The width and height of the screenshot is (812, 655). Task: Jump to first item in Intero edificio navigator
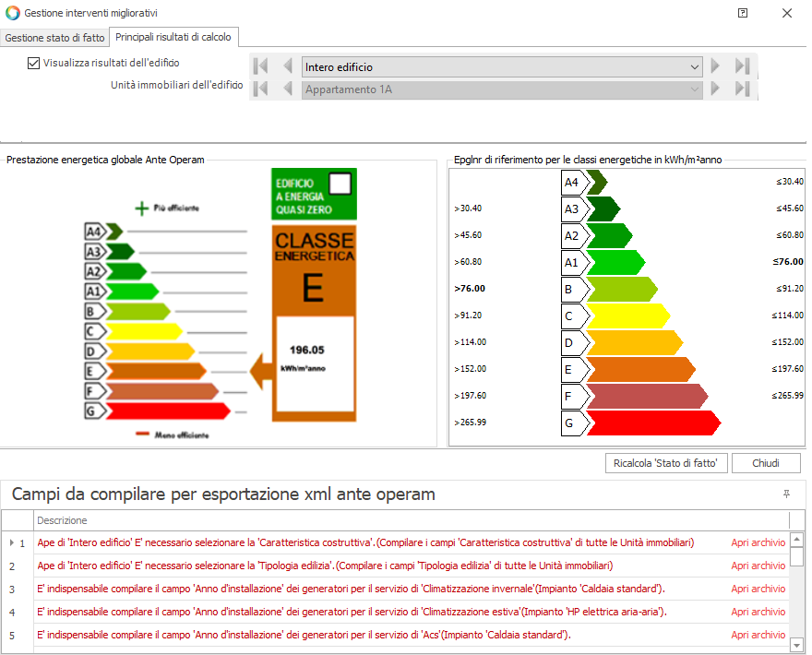tap(261, 66)
